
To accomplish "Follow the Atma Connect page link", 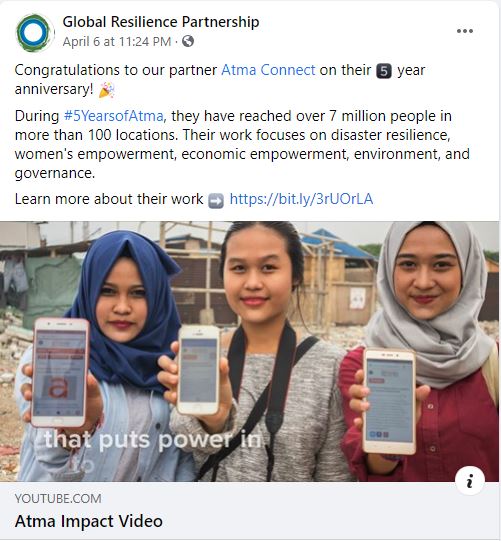I will point(268,70).
